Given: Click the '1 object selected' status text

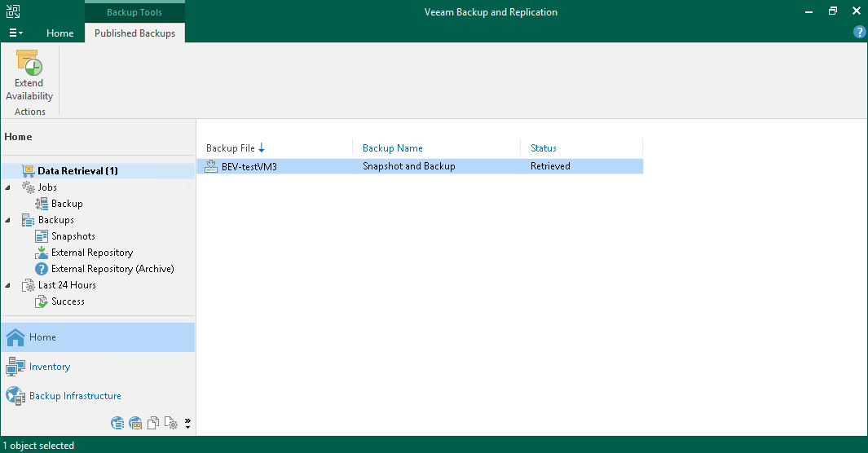Looking at the screenshot, I should 38,446.
